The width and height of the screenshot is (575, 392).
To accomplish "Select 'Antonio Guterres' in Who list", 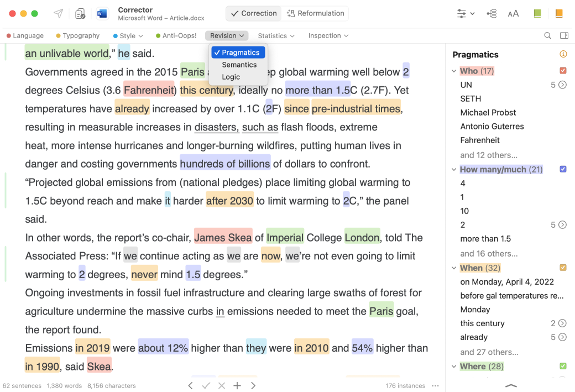I will [492, 126].
